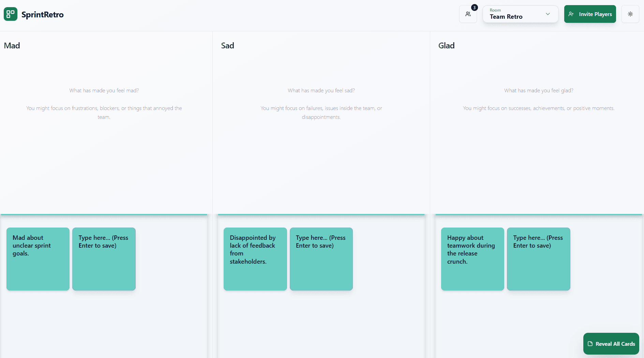Viewport: 644px width, 358px height.
Task: Click the add-person icon in Invite Players
Action: pyautogui.click(x=571, y=14)
